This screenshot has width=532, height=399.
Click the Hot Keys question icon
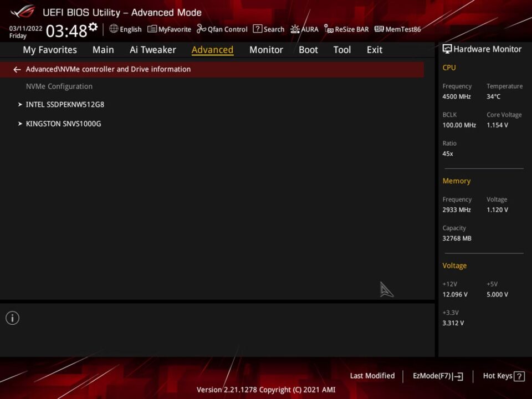519,376
